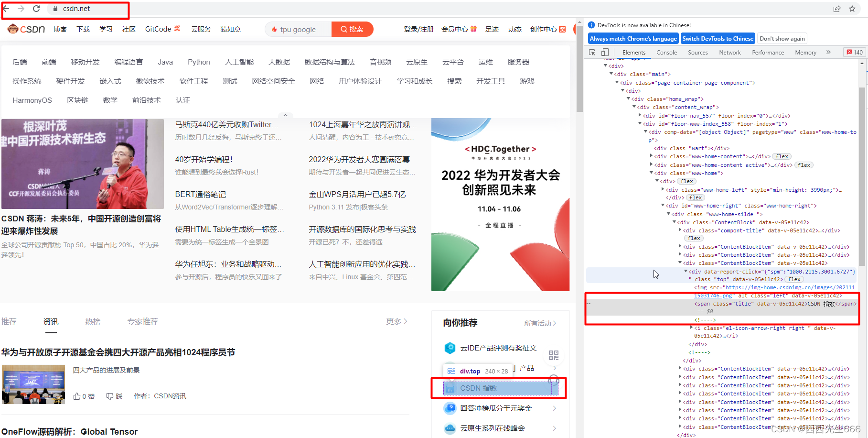The width and height of the screenshot is (868, 438).
Task: Toggle the DevTools device toolbar icon
Action: [x=605, y=53]
